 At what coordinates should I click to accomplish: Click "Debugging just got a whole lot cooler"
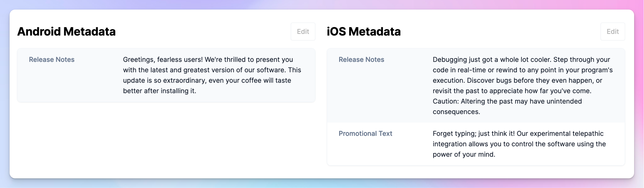[x=492, y=59]
